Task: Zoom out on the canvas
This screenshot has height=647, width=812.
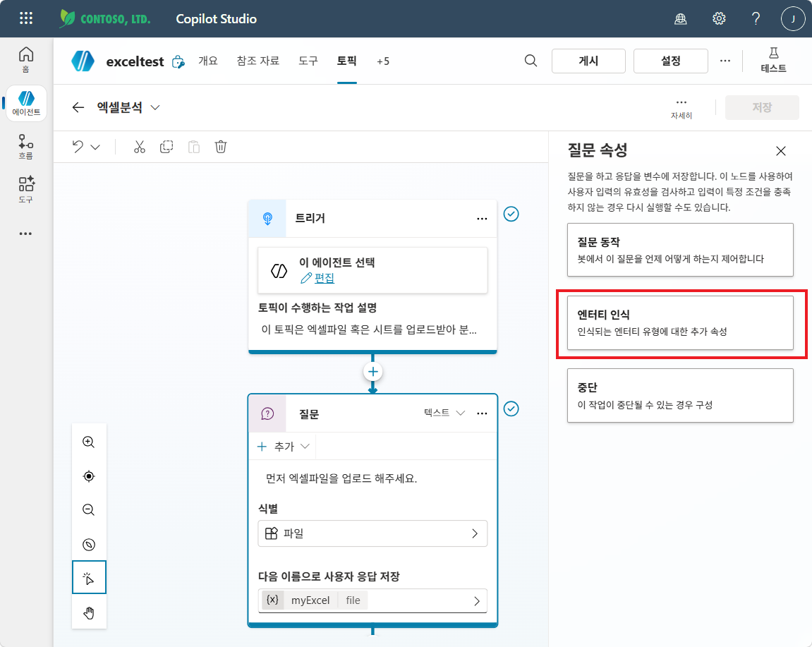Action: coord(89,509)
